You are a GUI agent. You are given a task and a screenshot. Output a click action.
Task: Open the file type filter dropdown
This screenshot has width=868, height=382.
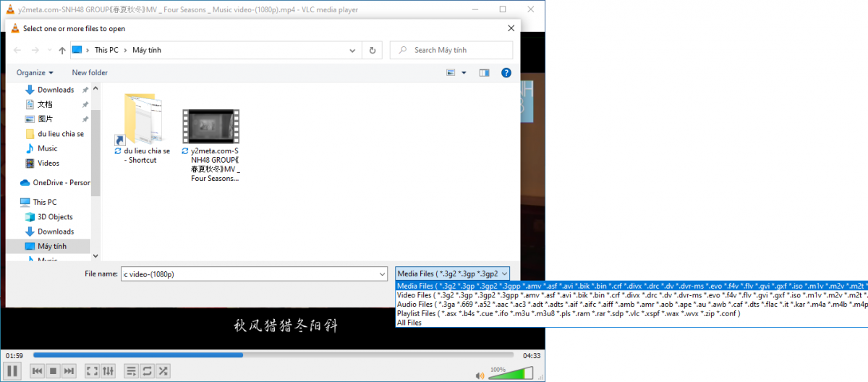(453, 273)
